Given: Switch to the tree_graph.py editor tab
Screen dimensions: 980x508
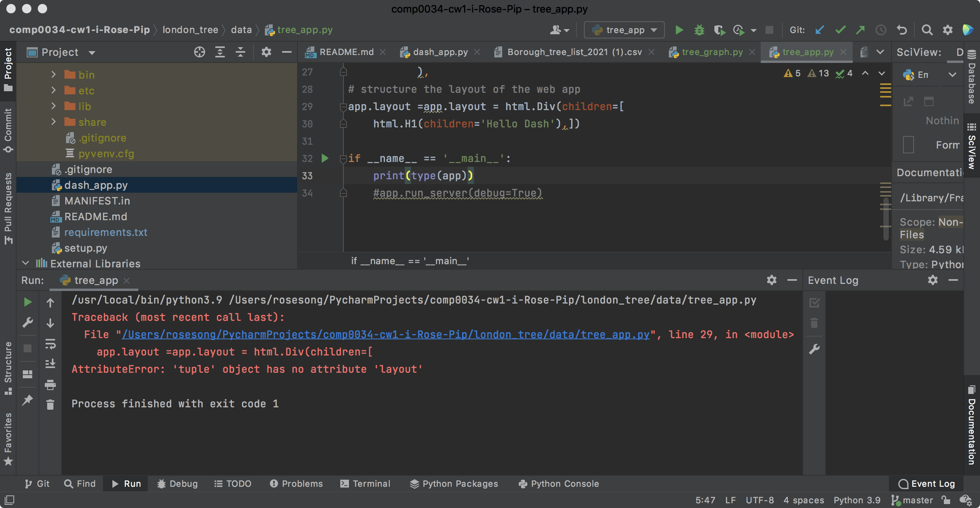Looking at the screenshot, I should (712, 52).
